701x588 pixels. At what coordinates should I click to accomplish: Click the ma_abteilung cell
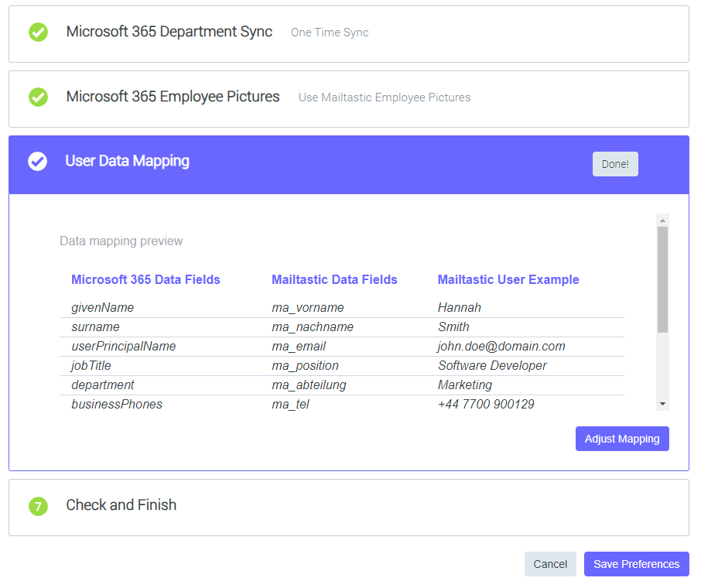309,385
